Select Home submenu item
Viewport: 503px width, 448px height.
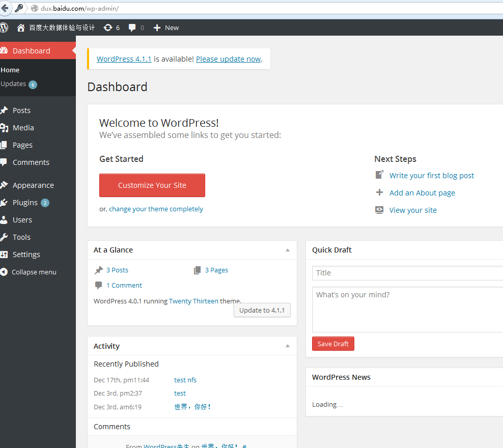pos(10,70)
